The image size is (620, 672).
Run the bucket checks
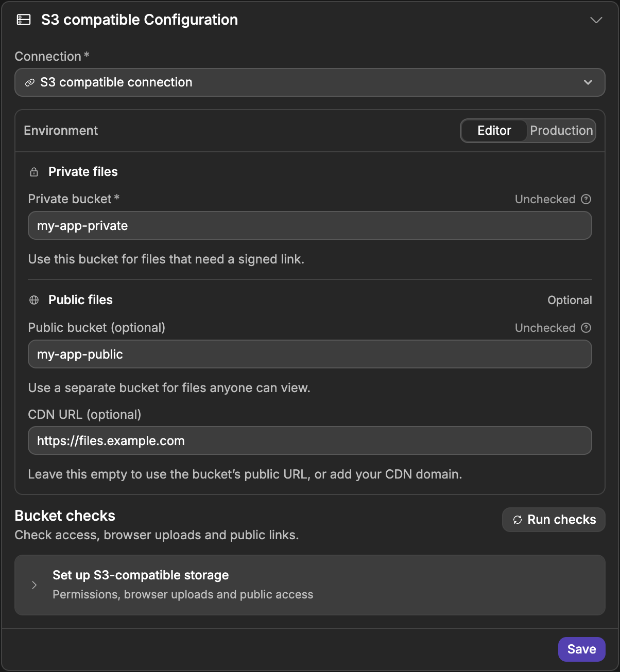pos(554,520)
